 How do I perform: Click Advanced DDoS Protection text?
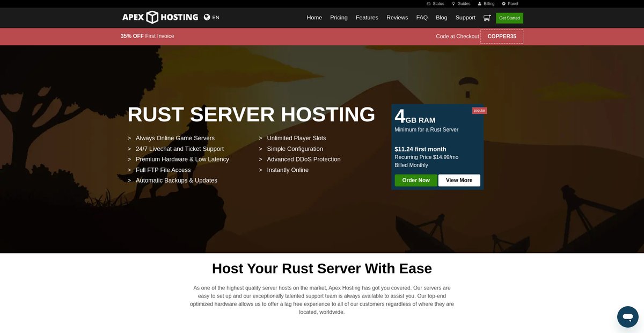[304, 160]
